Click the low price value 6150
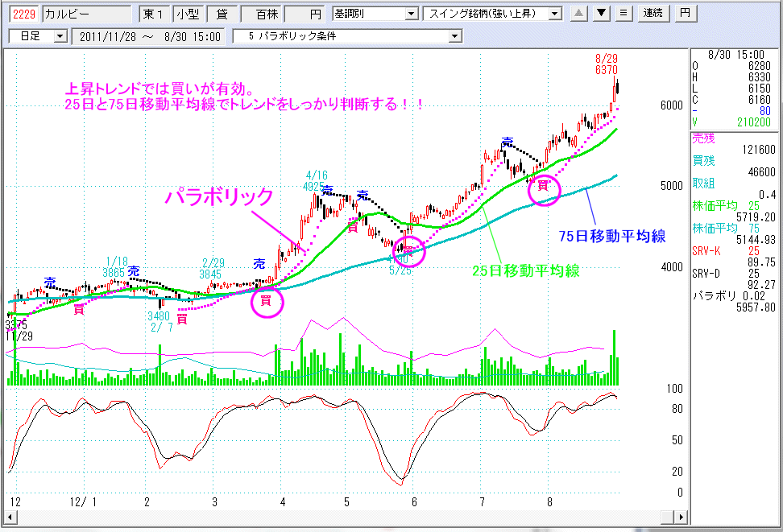783x532 pixels. [759, 89]
